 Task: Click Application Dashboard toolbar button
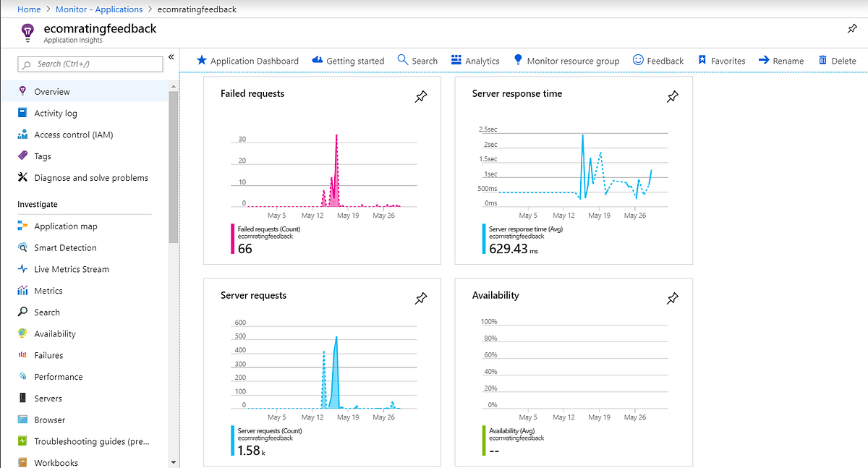(247, 61)
